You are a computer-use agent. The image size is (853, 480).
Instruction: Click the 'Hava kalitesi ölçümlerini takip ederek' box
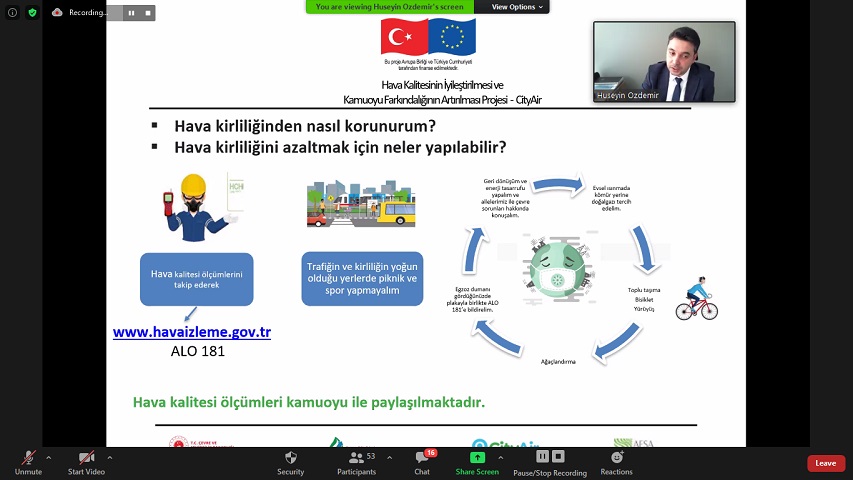click(196, 279)
